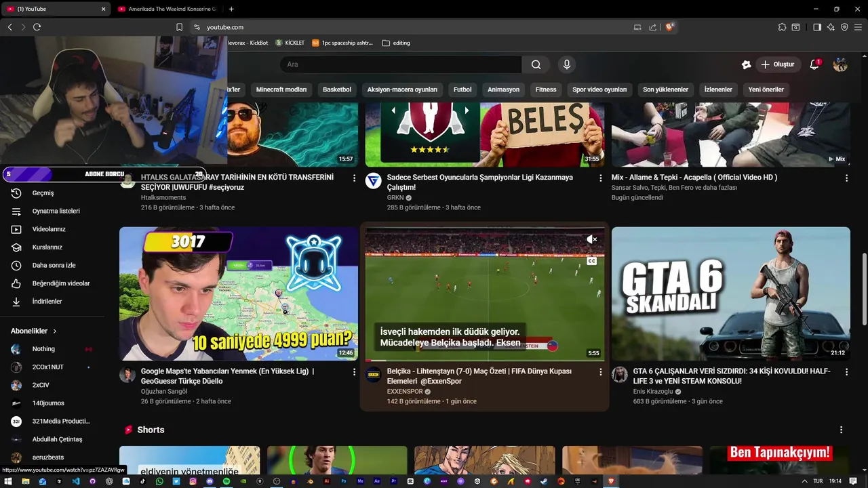Go back using the browser back arrow
The image size is (868, 488).
(x=9, y=27)
